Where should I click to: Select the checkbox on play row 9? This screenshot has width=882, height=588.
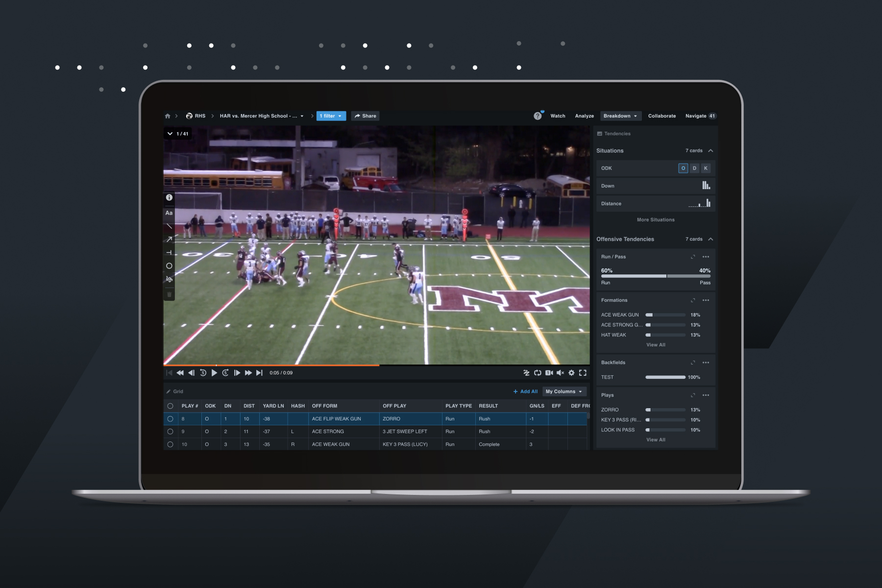[171, 432]
